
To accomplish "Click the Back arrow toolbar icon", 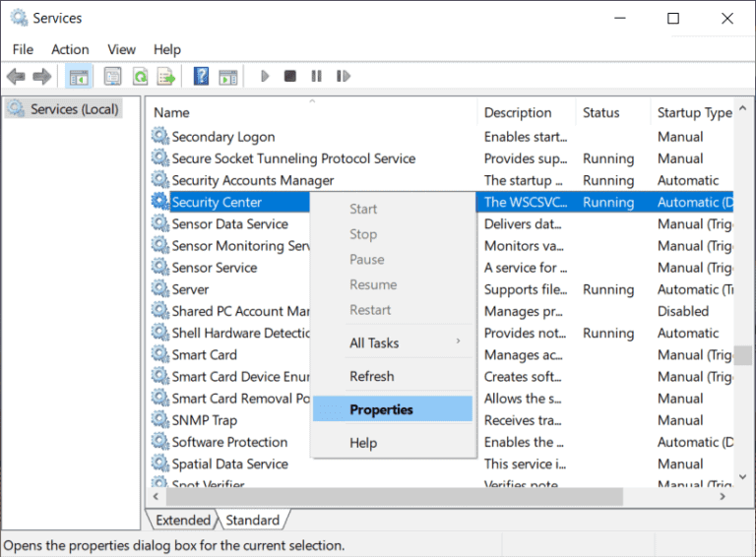I will pos(16,77).
